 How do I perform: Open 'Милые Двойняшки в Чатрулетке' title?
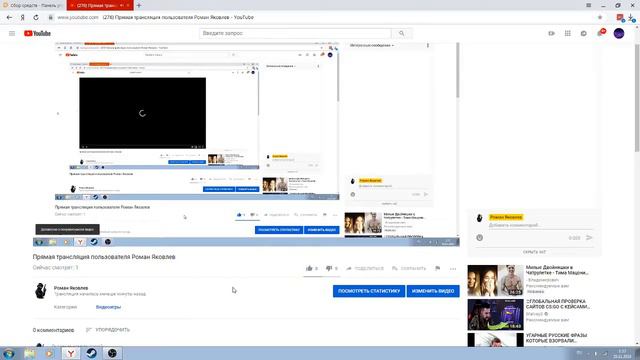(x=557, y=270)
